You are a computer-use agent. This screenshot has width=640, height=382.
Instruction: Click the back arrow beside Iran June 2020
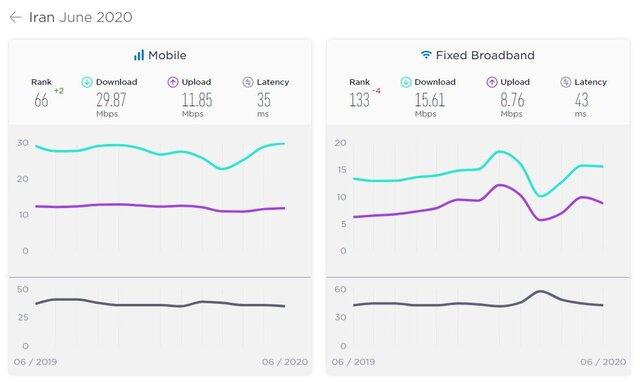(x=15, y=17)
